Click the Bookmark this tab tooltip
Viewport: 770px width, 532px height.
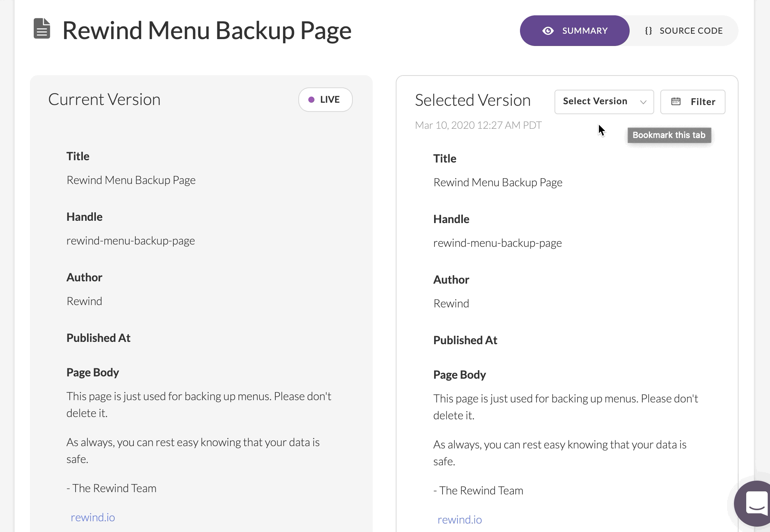[669, 135]
